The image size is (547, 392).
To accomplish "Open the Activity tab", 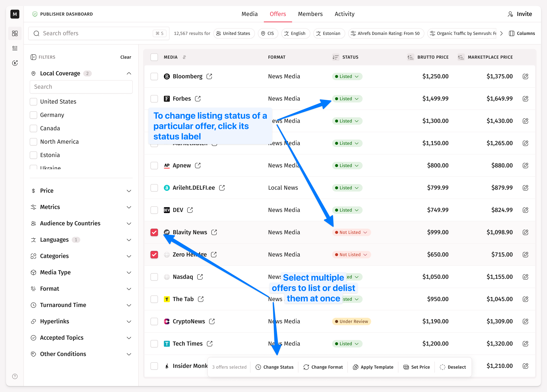I will (x=344, y=14).
